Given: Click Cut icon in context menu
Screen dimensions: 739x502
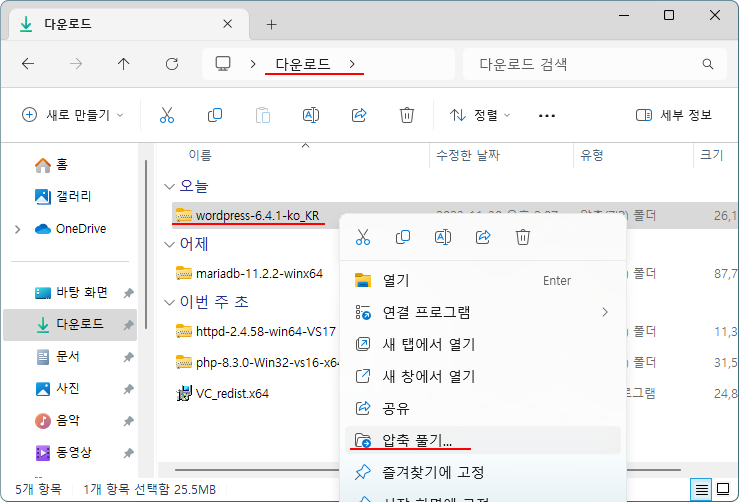Looking at the screenshot, I should 363,237.
